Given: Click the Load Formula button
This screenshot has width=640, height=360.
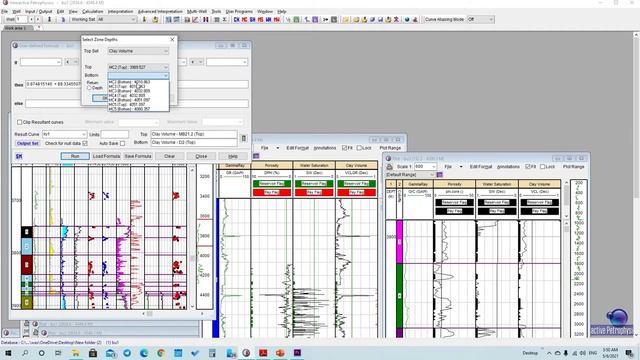Looking at the screenshot, I should [x=106, y=156].
